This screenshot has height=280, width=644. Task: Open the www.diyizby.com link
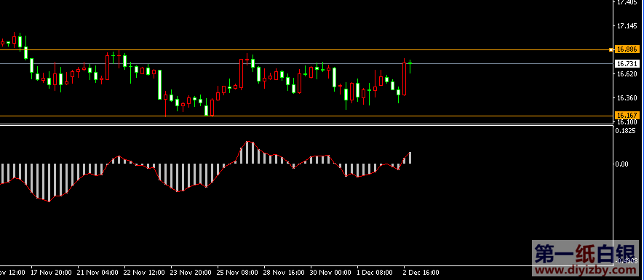587,271
